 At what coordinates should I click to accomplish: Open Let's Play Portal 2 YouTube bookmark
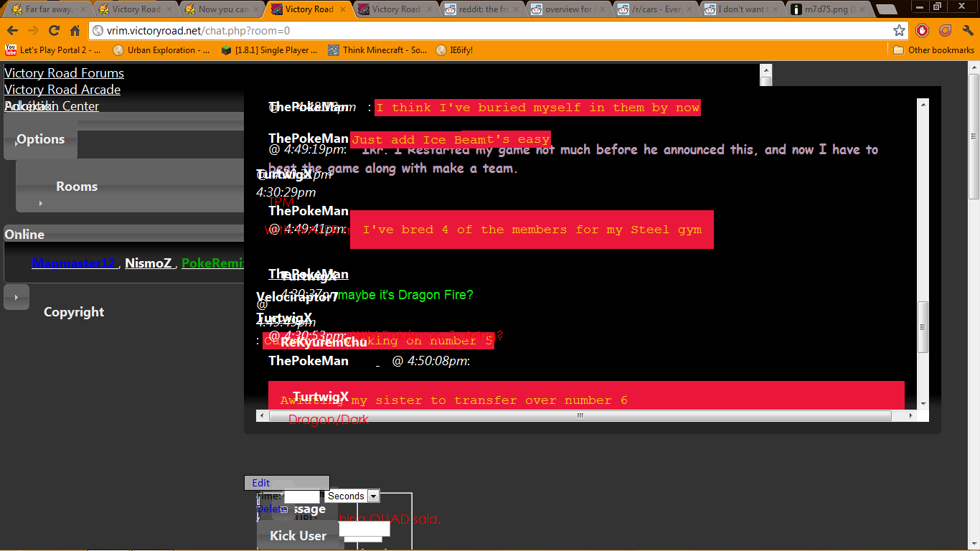53,50
